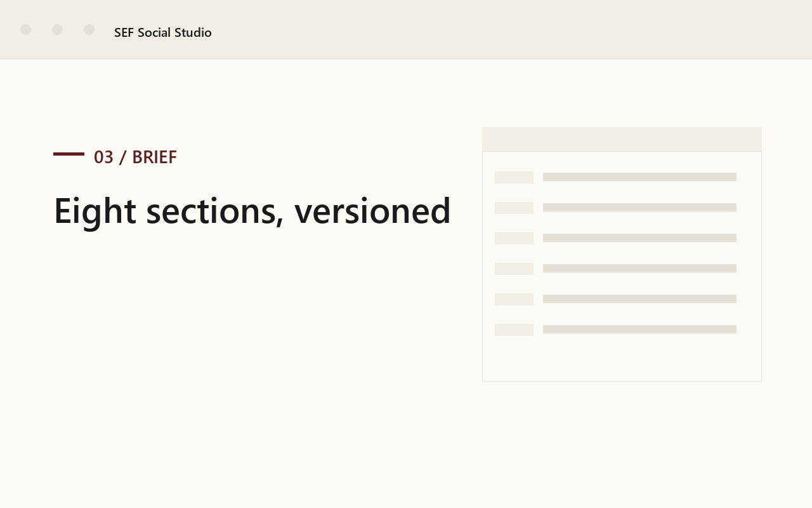Click the first window control dot
812x508 pixels.
click(25, 30)
